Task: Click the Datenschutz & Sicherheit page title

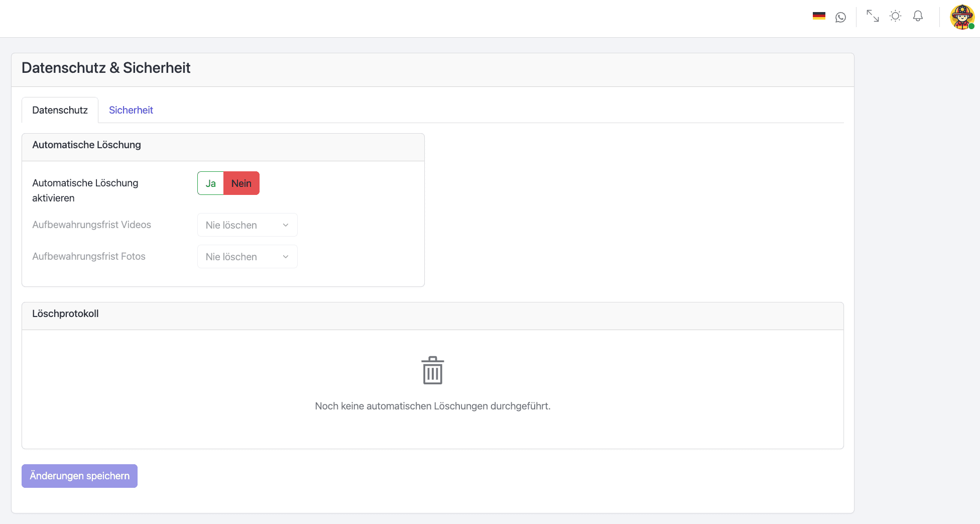Action: pos(106,68)
